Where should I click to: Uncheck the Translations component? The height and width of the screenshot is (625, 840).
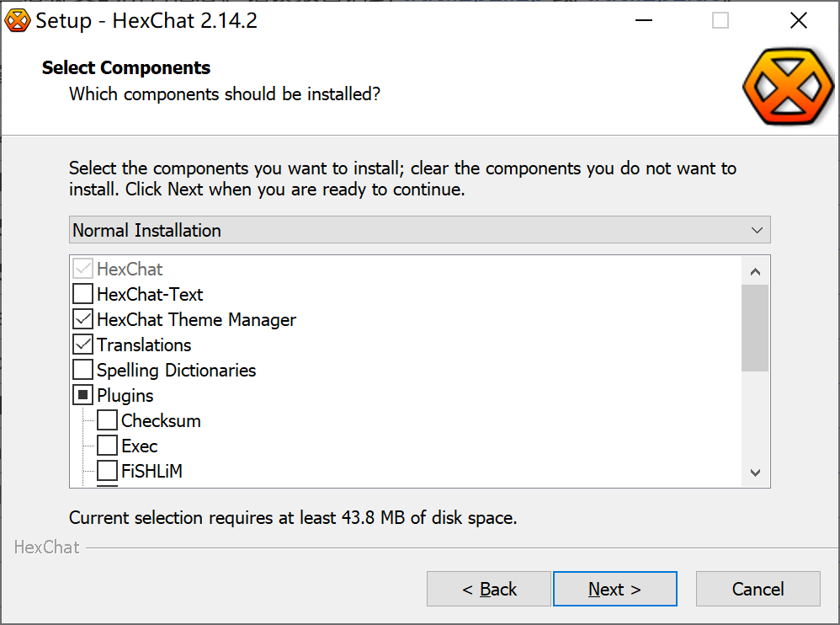[83, 345]
